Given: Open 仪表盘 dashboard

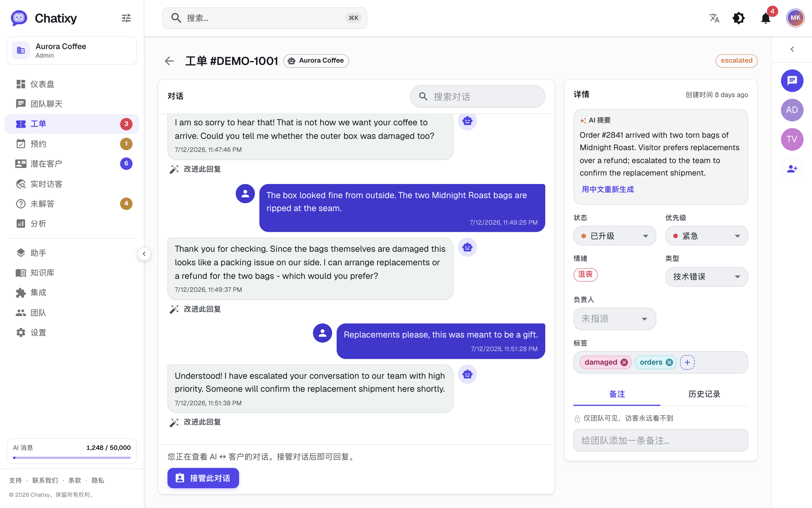Looking at the screenshot, I should pos(72,84).
